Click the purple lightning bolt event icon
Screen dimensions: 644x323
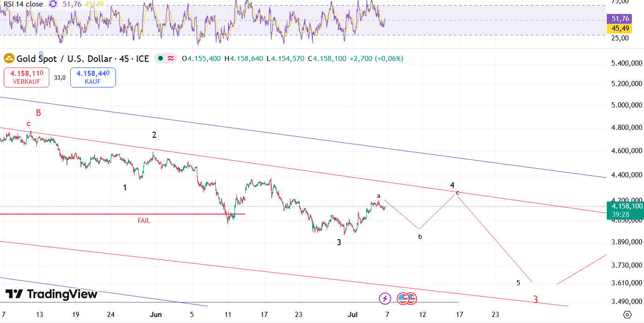coord(385,298)
